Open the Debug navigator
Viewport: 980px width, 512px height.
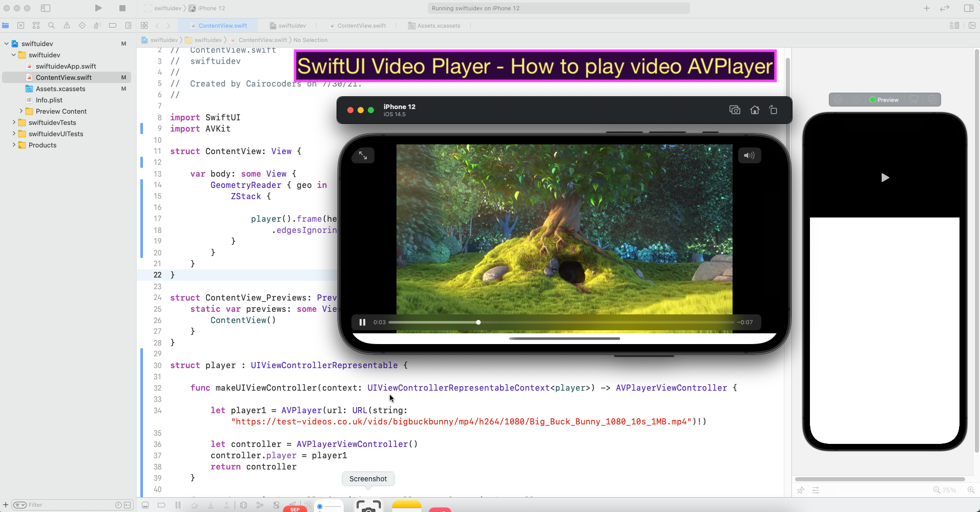(97, 26)
